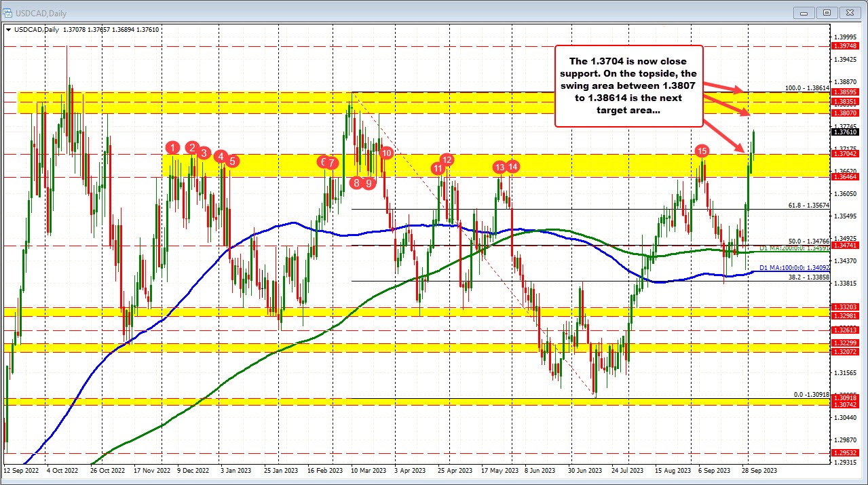Click the red price label 1.38595

(845, 91)
